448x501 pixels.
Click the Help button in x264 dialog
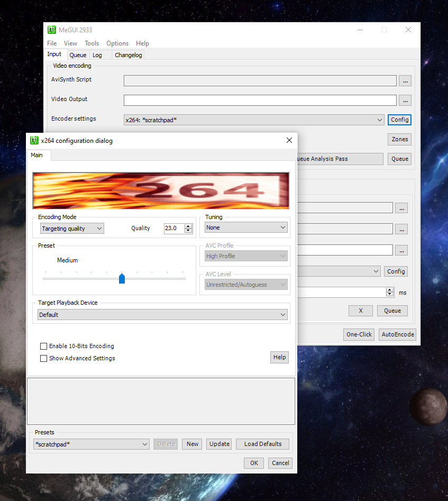(280, 357)
